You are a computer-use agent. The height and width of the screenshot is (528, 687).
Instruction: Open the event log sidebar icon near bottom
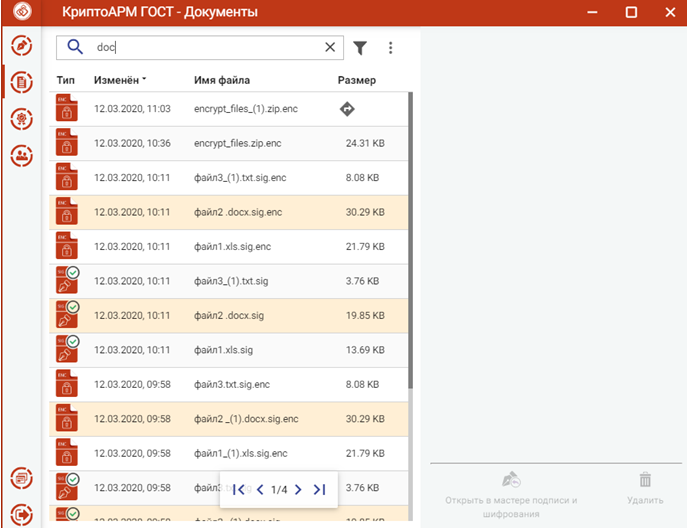(x=21, y=478)
